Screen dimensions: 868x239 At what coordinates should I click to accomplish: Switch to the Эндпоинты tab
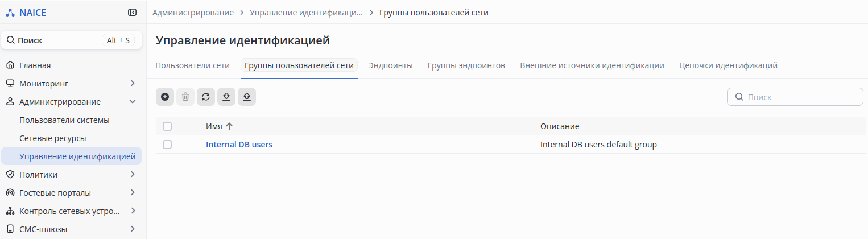(390, 65)
